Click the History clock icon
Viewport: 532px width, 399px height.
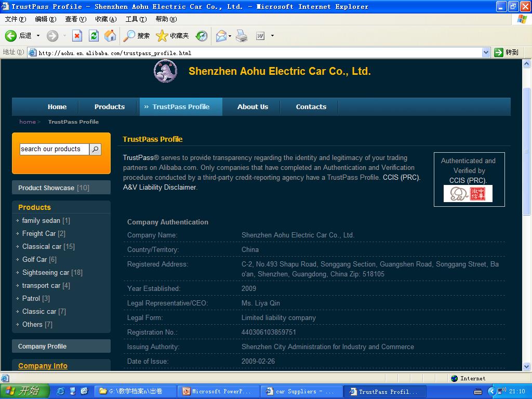click(x=202, y=36)
